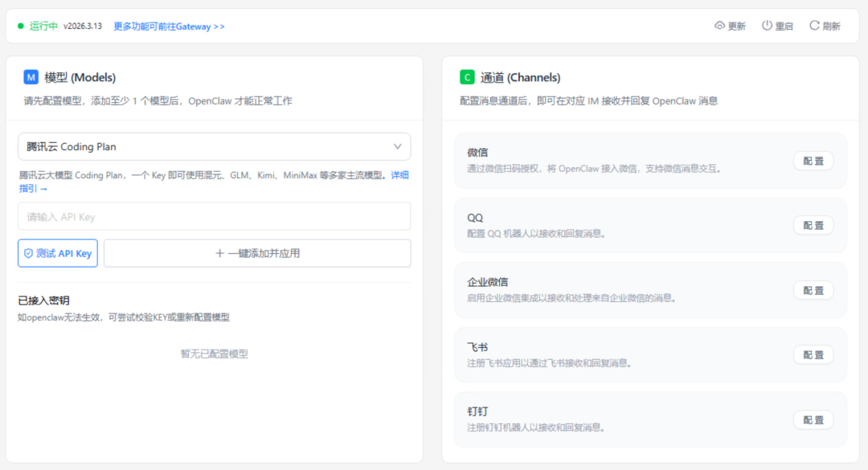This screenshot has height=470, width=868.
Task: Click the 测试 API Key button
Action: [x=57, y=253]
